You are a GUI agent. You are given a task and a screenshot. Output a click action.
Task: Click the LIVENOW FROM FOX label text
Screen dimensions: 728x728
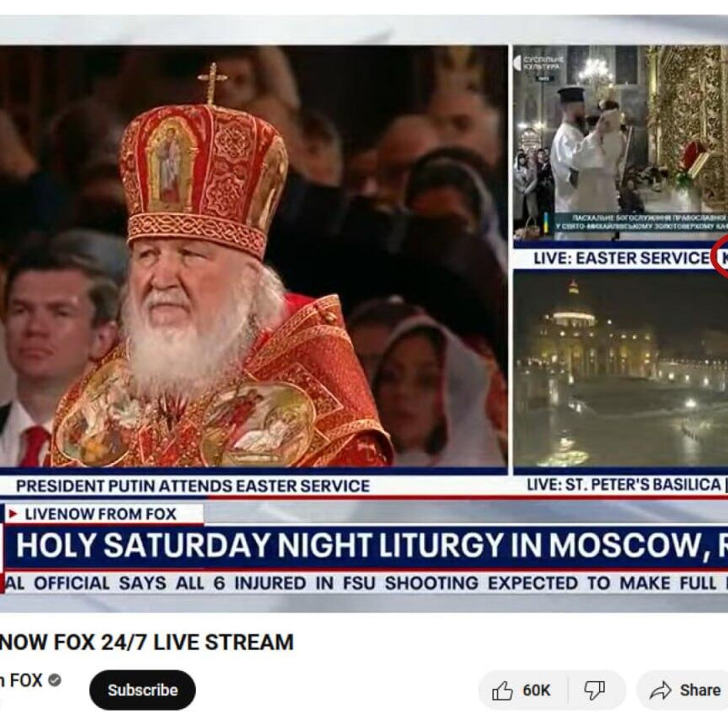(101, 514)
